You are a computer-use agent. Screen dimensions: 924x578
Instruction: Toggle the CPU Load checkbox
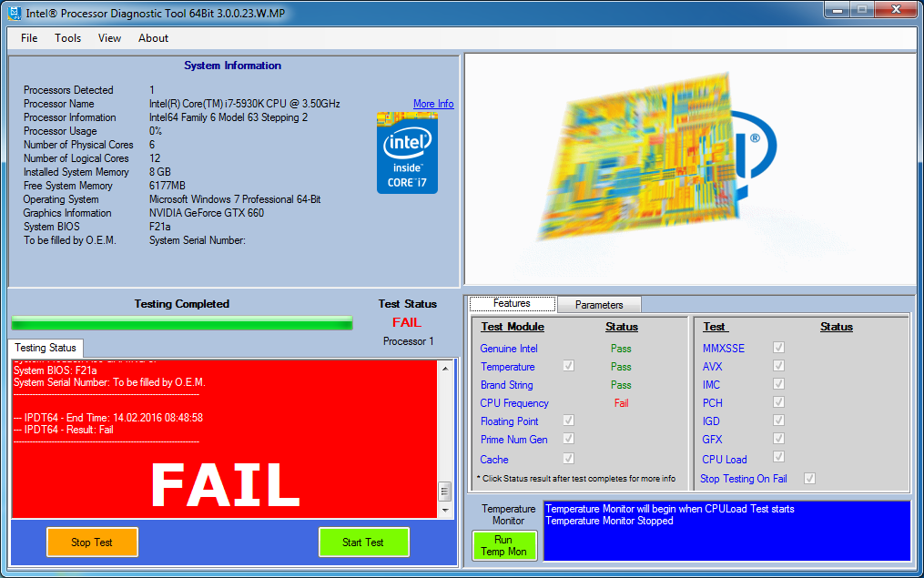(778, 457)
